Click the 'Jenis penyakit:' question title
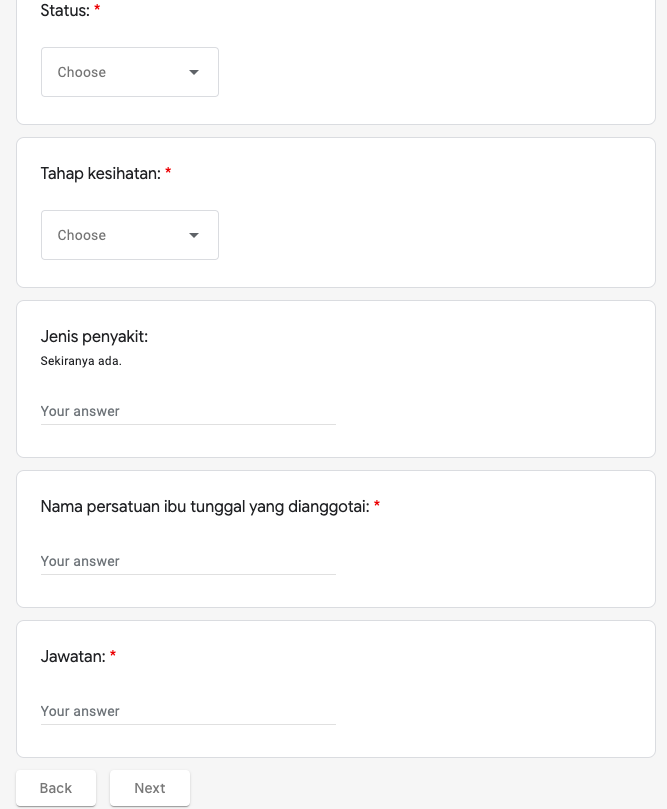The height and width of the screenshot is (809, 667). 94,337
